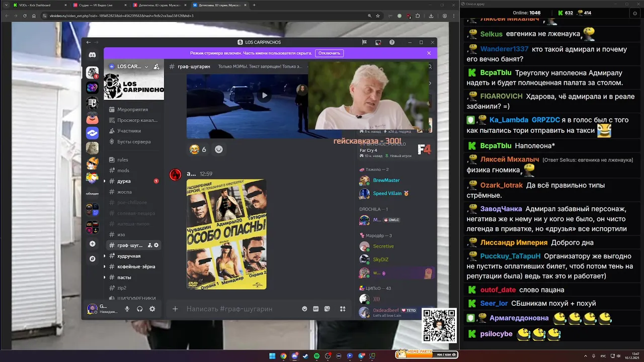Image resolution: width=644 pixels, height=362 pixels.
Task: Open Просмотр каналов entry
Action: point(133,120)
